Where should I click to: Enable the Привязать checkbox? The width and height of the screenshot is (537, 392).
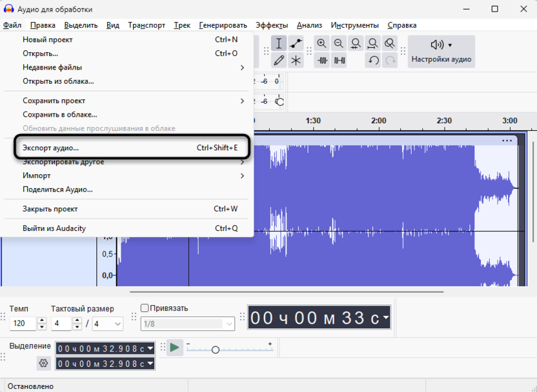click(x=143, y=308)
